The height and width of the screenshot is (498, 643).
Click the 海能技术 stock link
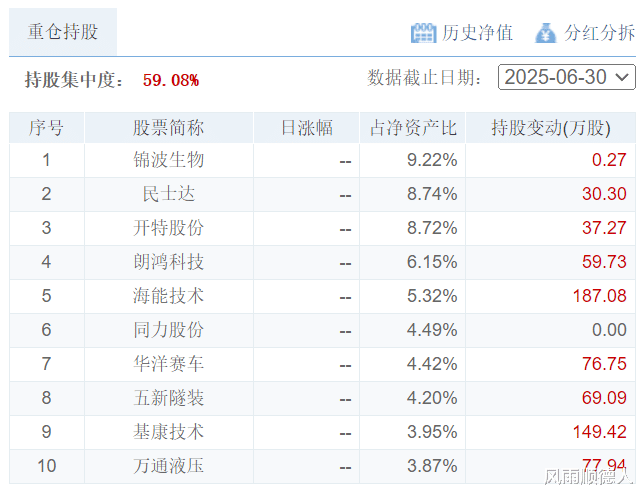pyautogui.click(x=169, y=296)
